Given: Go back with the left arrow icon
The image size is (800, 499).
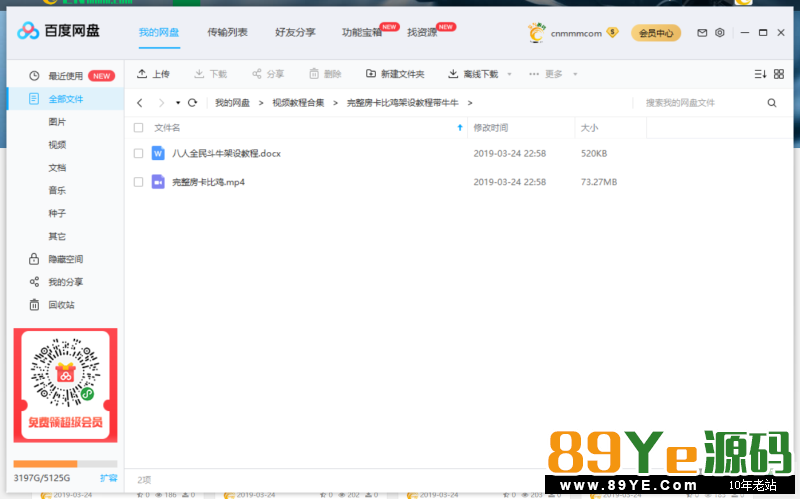Looking at the screenshot, I should pos(139,103).
